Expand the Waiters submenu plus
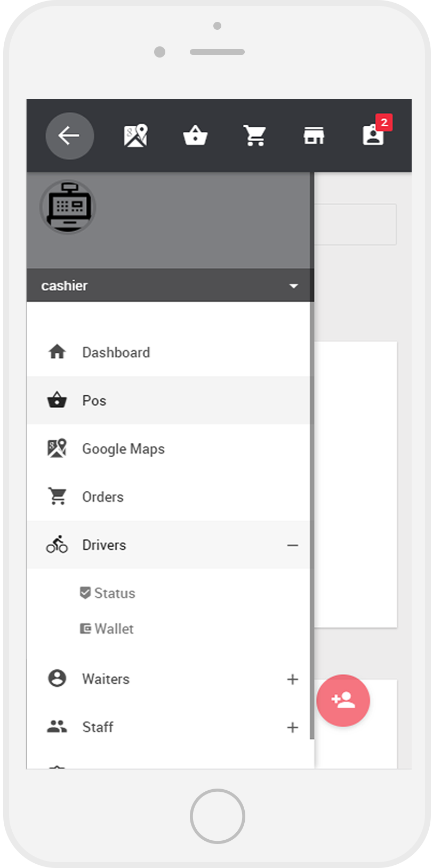Screen dimensions: 433x868 pyautogui.click(x=292, y=679)
